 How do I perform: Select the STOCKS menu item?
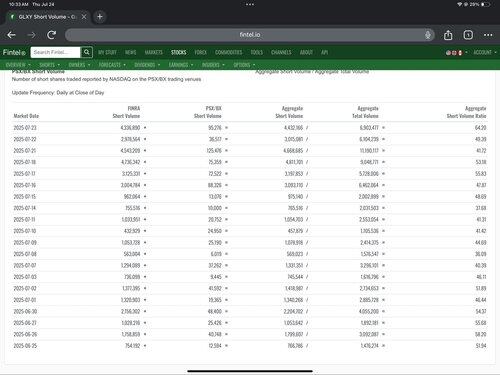click(179, 52)
